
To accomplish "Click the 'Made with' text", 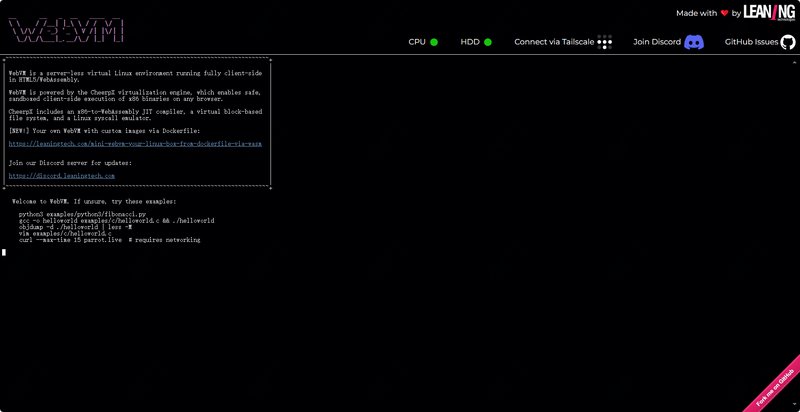I will [696, 14].
